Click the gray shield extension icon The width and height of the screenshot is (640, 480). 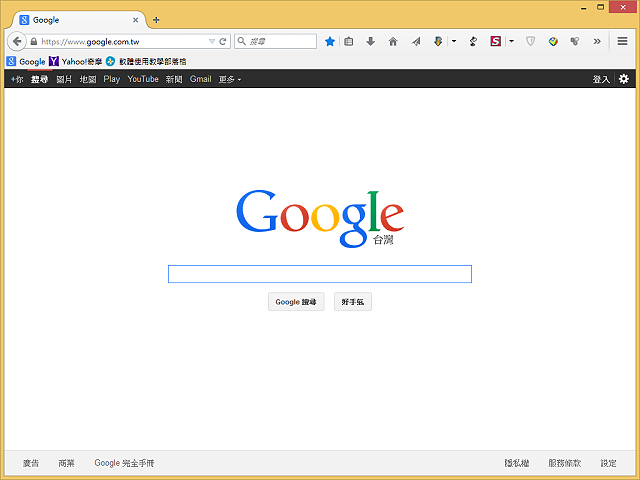coord(530,41)
